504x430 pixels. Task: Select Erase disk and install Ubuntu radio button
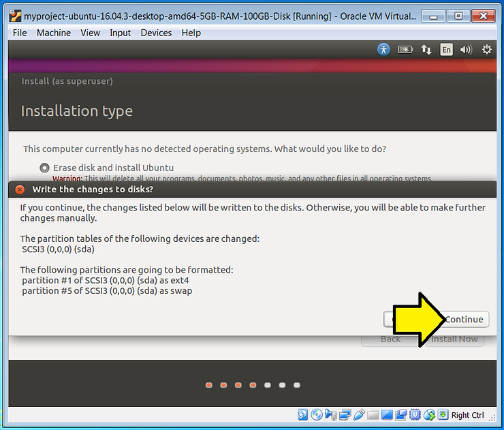pyautogui.click(x=44, y=168)
